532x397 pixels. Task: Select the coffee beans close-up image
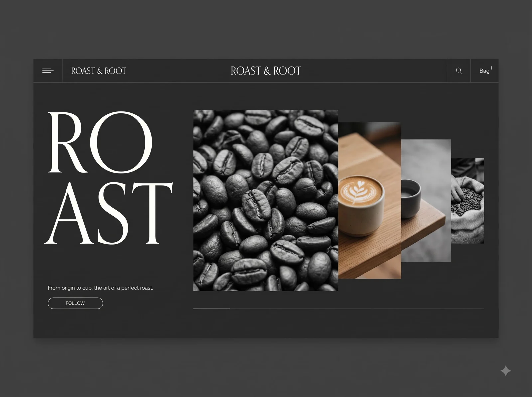tap(266, 200)
